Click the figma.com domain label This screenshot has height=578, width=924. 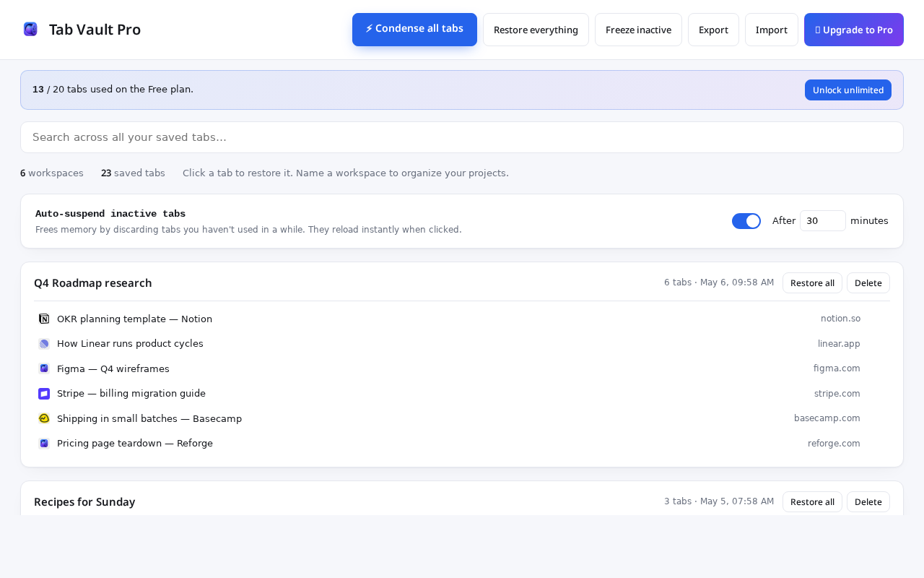(837, 368)
